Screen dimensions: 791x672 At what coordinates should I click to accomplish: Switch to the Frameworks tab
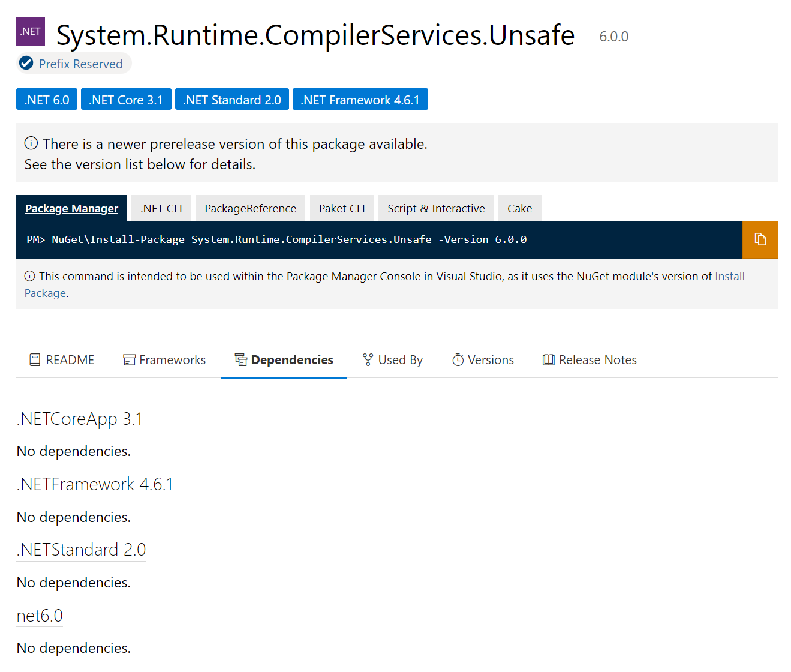[x=164, y=360]
